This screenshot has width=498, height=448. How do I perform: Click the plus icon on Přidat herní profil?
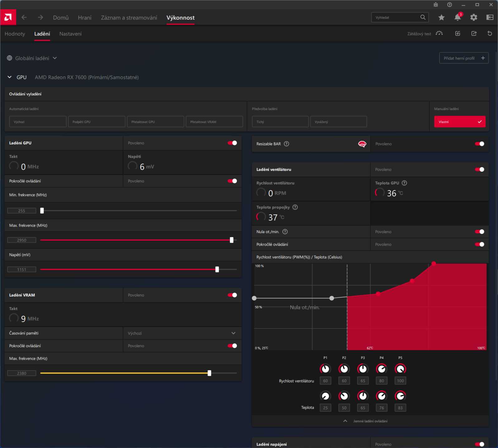(483, 58)
